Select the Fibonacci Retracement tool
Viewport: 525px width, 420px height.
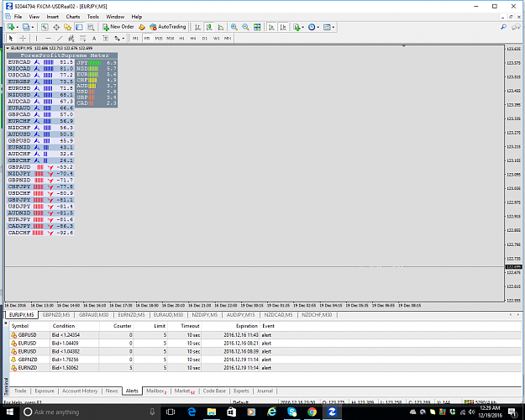coord(82,38)
